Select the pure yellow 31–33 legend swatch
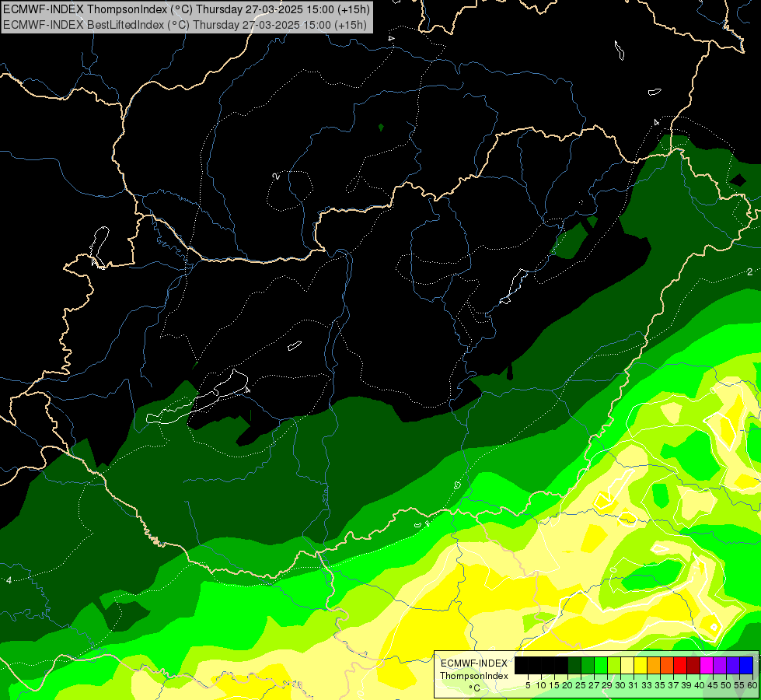This screenshot has width=761, height=700. click(641, 665)
